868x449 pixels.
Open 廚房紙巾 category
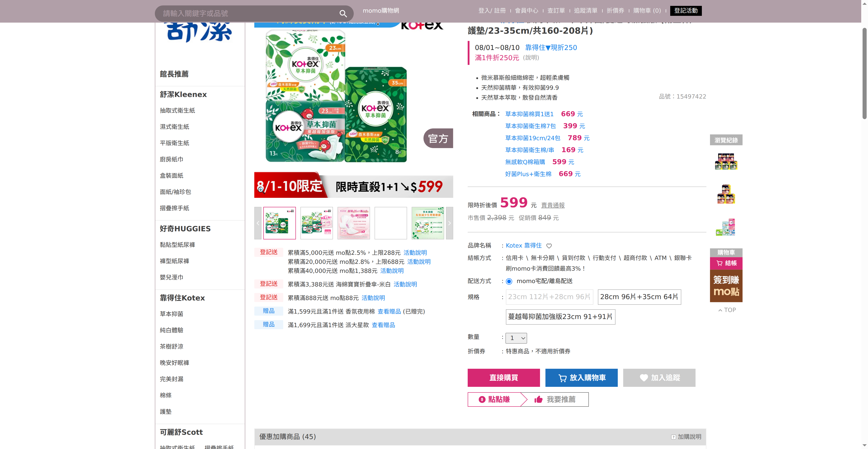coord(172,159)
